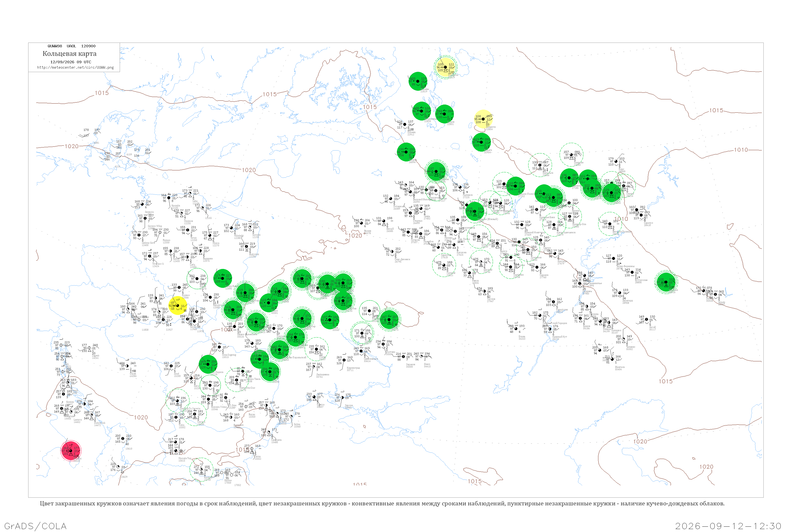Click the red filled station circle
Screen dimensions: 798x532
click(71, 451)
